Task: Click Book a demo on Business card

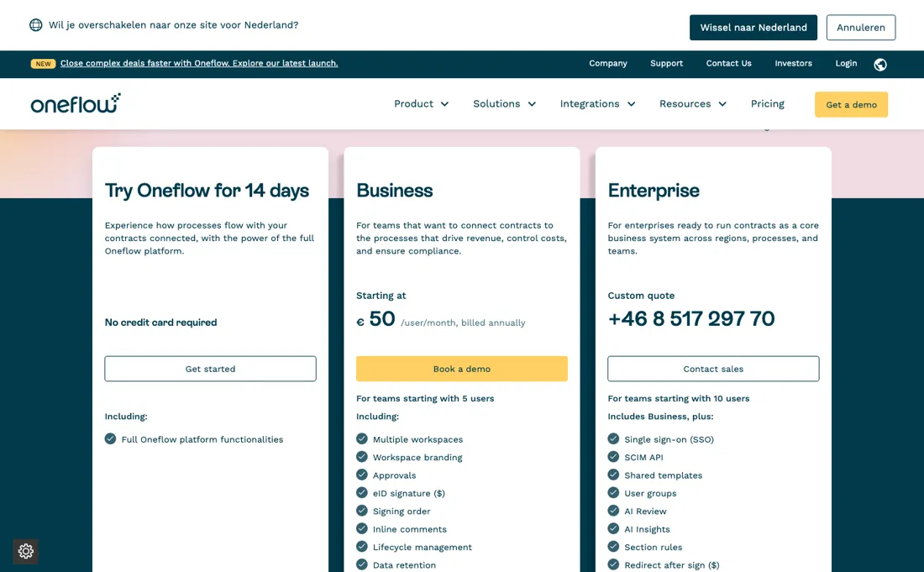Action: point(462,369)
